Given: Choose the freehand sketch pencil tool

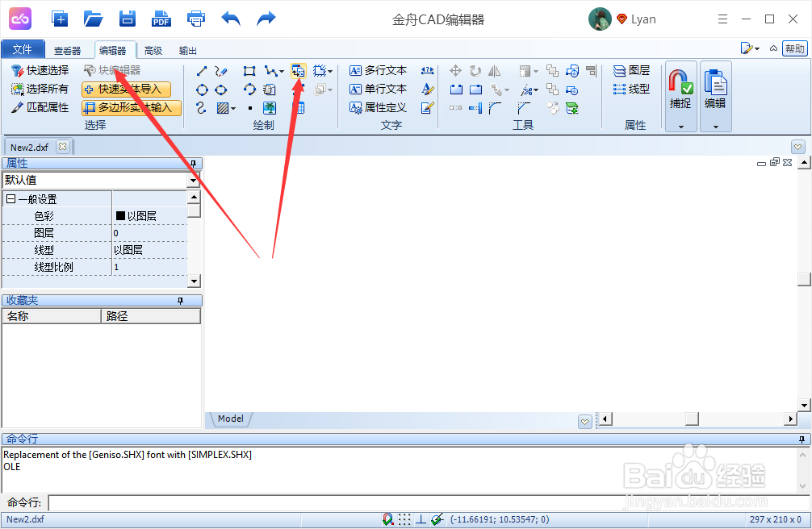Looking at the screenshot, I should pos(221,71).
